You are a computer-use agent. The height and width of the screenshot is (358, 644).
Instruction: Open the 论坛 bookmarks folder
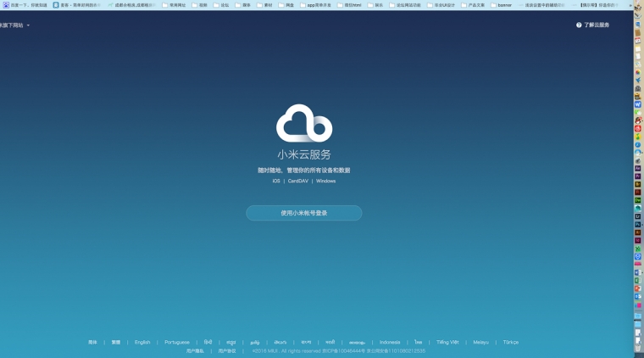[221, 5]
